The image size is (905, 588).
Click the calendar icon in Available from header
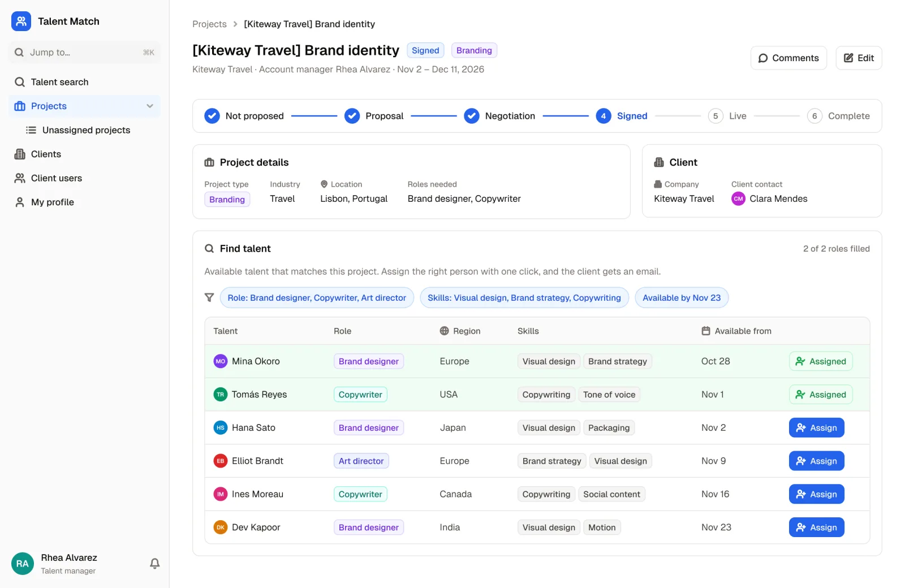pos(706,331)
